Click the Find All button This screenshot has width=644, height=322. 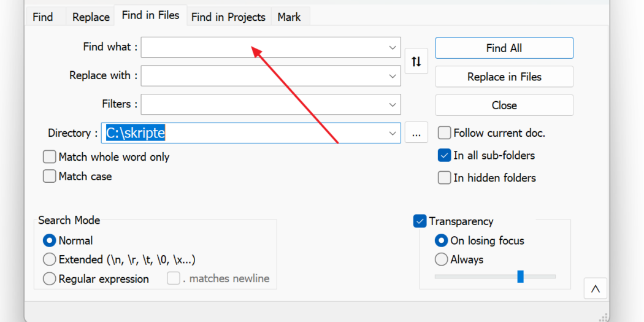[x=504, y=48]
